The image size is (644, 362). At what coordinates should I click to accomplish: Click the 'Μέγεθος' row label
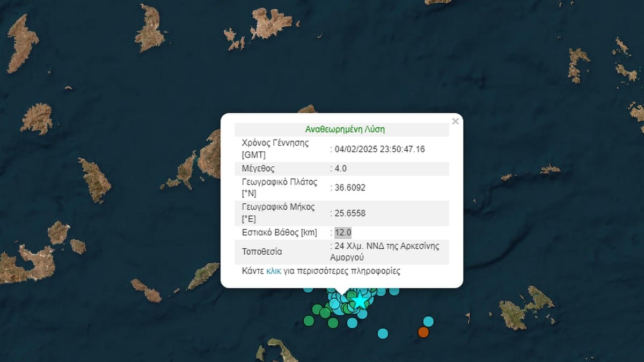click(x=258, y=168)
